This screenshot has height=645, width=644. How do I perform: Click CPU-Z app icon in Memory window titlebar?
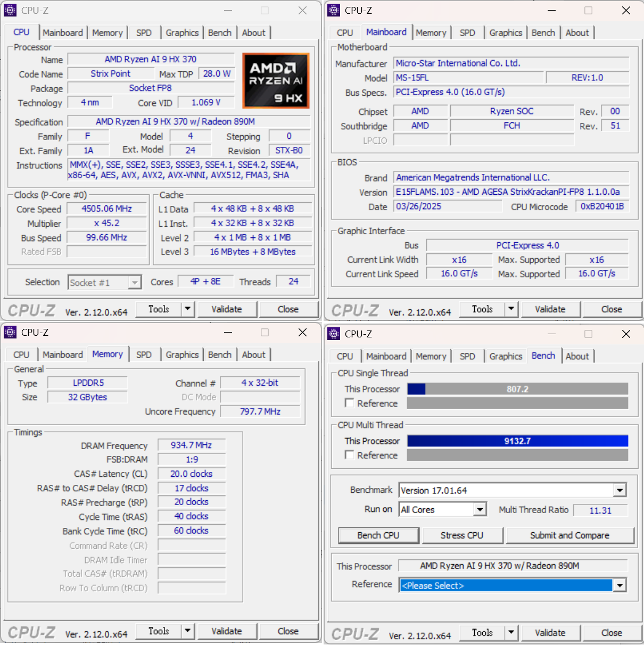coord(10,332)
